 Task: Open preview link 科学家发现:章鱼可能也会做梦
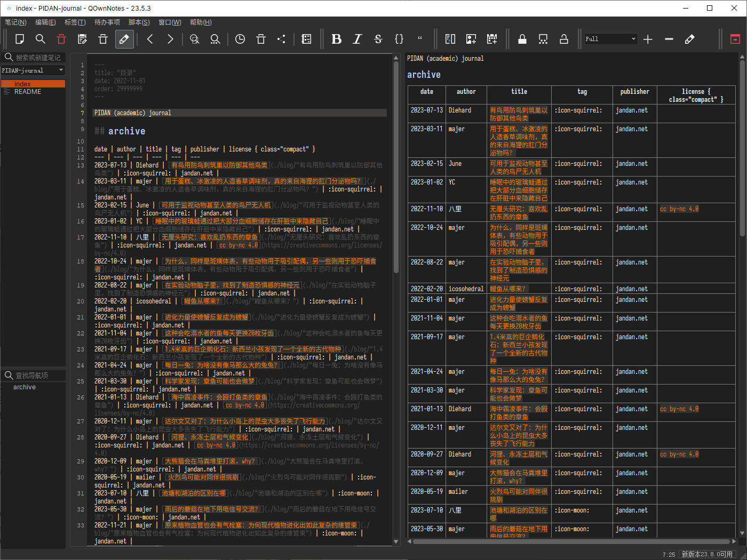(x=519, y=394)
